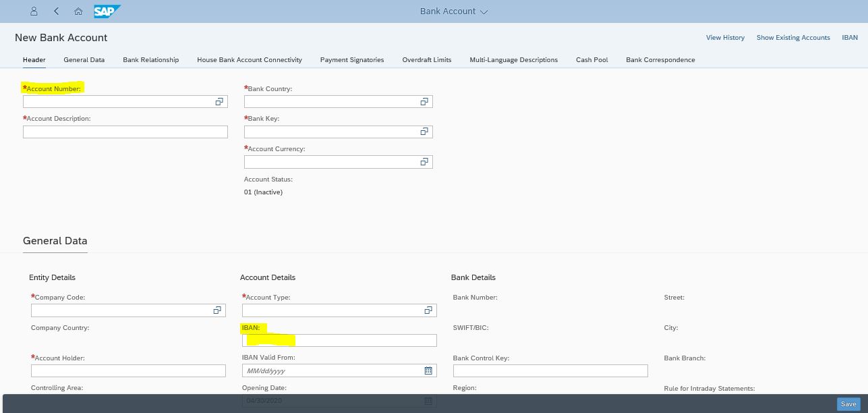The width and height of the screenshot is (868, 413).
Task: Focus the Account Holder input field
Action: (x=128, y=371)
